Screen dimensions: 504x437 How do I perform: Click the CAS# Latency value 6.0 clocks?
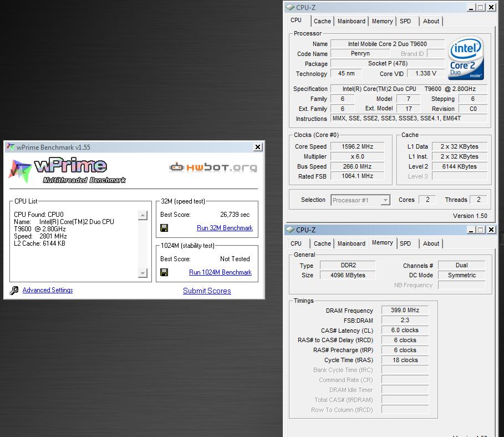pos(405,330)
